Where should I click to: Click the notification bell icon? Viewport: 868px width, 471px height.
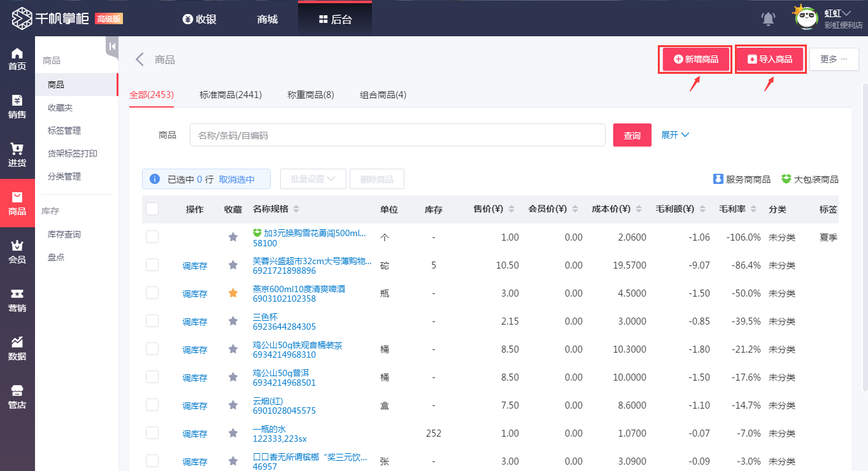pos(767,18)
